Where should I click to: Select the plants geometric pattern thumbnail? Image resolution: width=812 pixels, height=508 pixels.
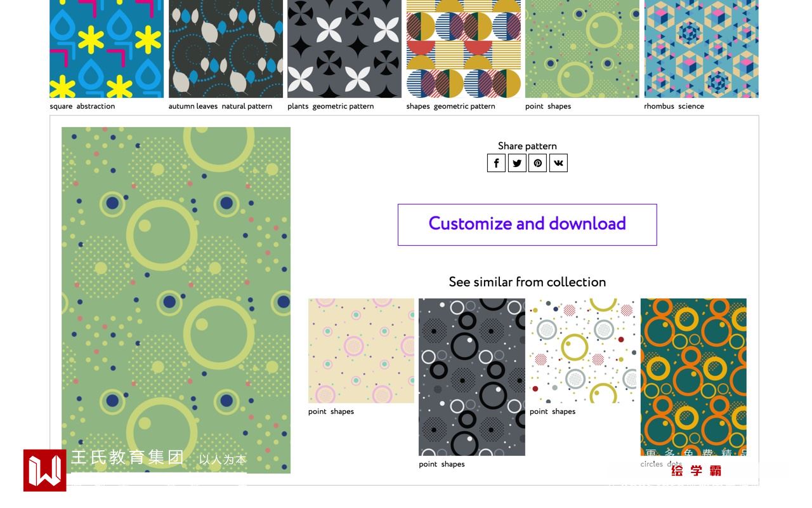tap(344, 49)
